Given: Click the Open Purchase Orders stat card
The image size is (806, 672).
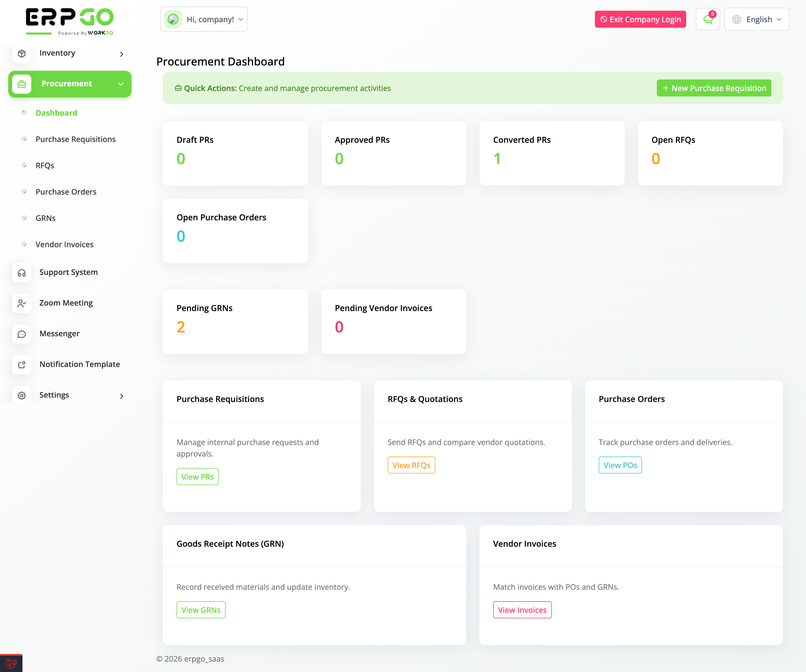Looking at the screenshot, I should click(235, 231).
